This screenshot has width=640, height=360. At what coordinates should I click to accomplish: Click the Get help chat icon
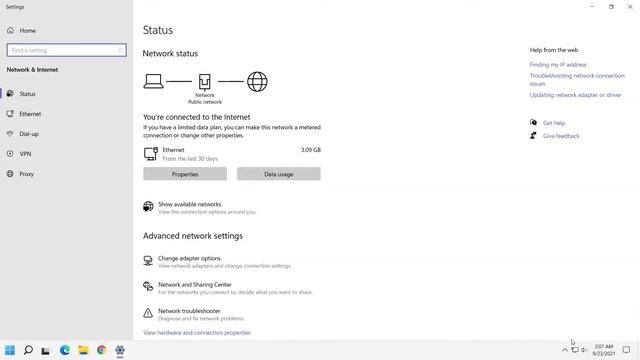(x=533, y=122)
